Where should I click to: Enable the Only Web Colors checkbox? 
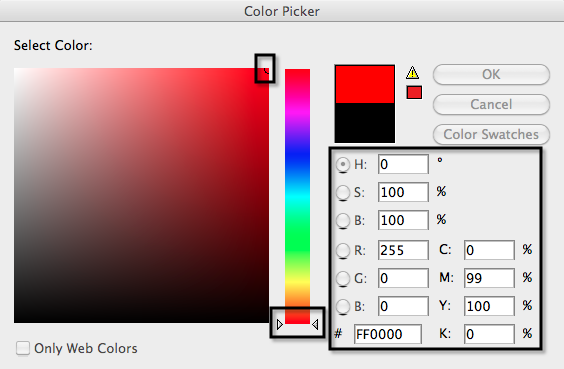tap(23, 348)
